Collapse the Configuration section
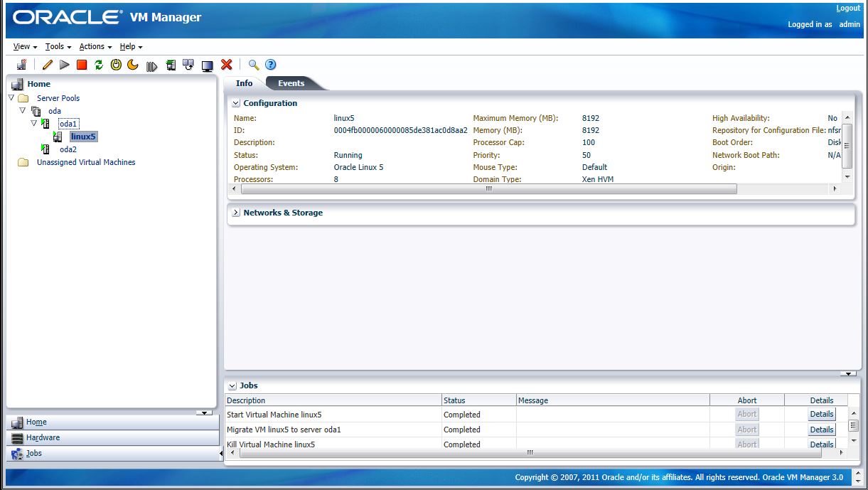The height and width of the screenshot is (490, 868). point(237,103)
